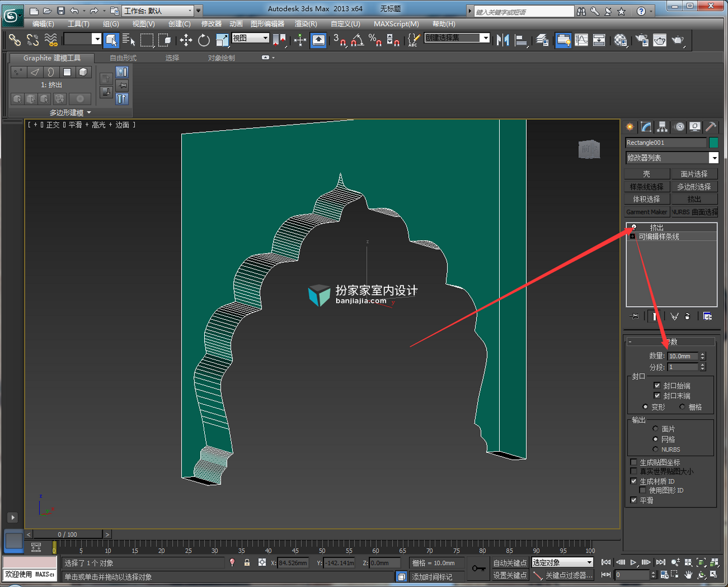Select the 栅格 radio button
This screenshot has height=587, width=728.
[x=682, y=406]
